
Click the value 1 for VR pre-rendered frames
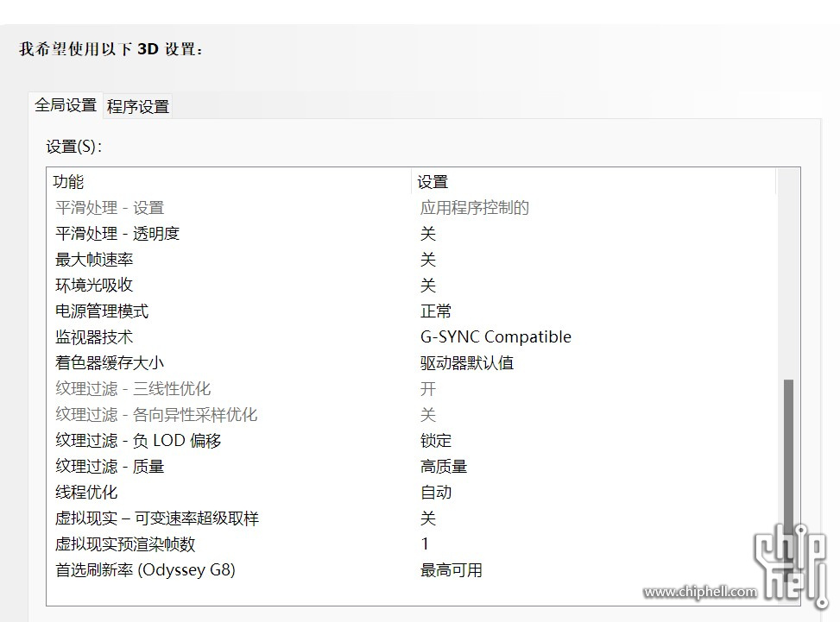[x=425, y=543]
